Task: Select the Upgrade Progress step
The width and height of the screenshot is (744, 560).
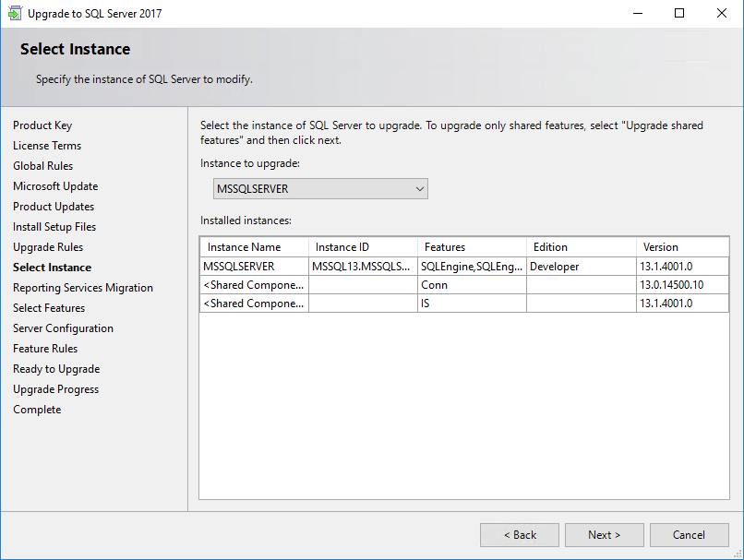Action: [56, 389]
